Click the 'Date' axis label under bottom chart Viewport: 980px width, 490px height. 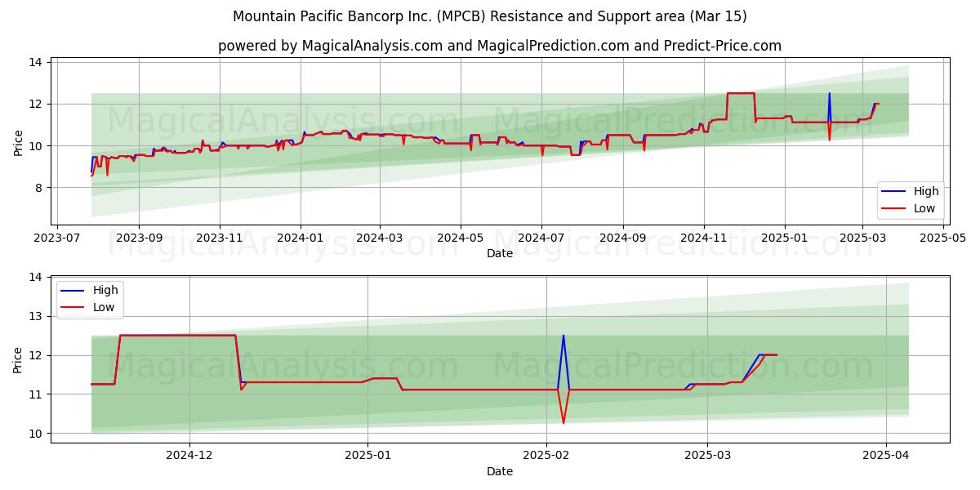(500, 471)
